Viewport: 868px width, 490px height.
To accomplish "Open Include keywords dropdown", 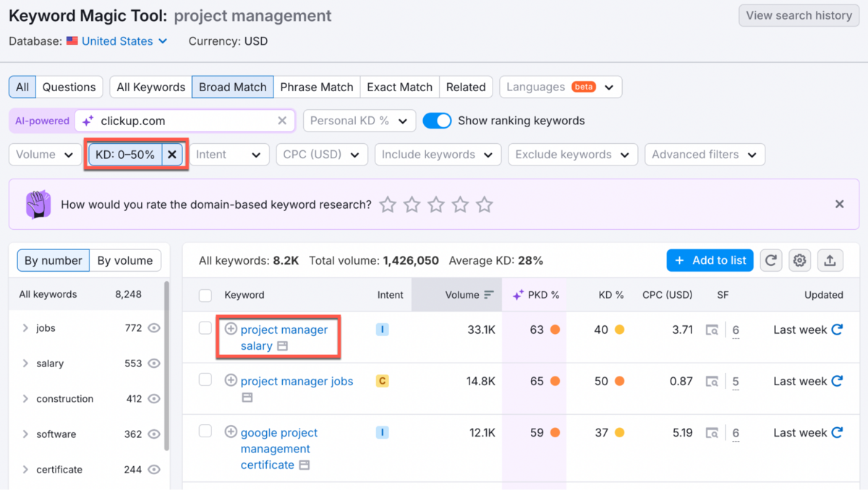I will (438, 155).
